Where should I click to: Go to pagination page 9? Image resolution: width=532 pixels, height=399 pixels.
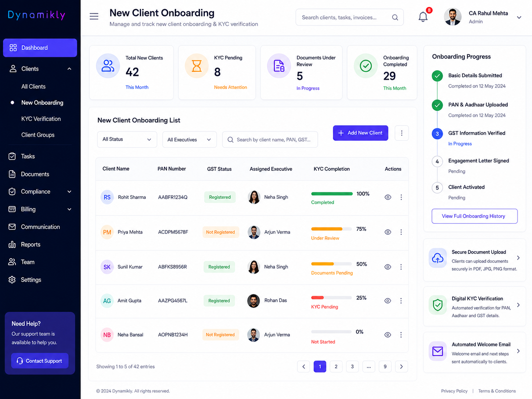[385, 367]
